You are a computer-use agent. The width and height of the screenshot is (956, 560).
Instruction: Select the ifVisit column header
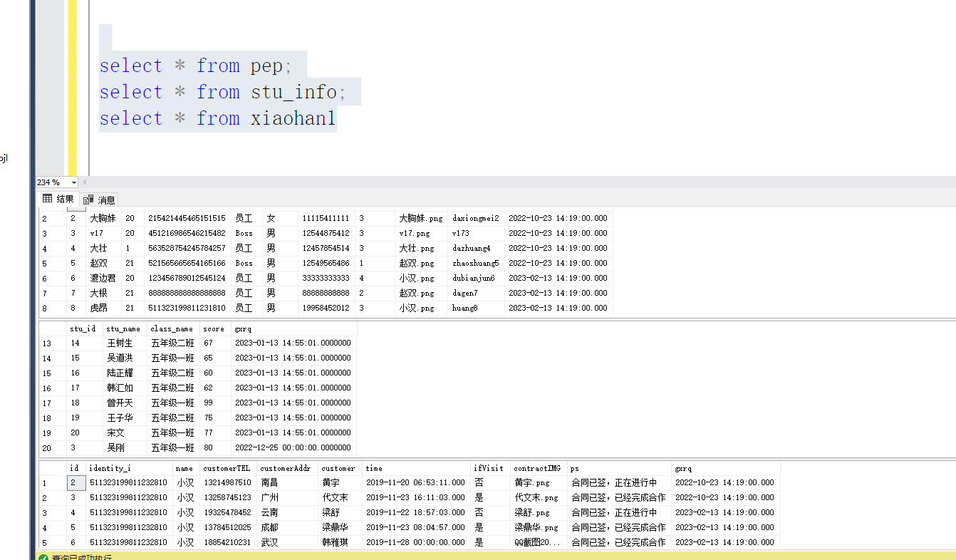pos(489,468)
